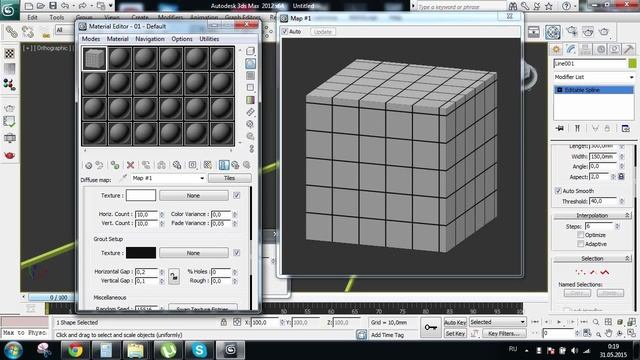Open Options menu in Material Editor
Screen dimensions: 640x360
click(182, 39)
